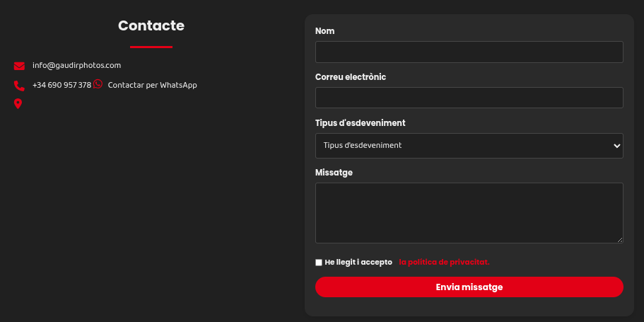
Task: Click the WhatsApp logo icon
Action: pyautogui.click(x=98, y=84)
